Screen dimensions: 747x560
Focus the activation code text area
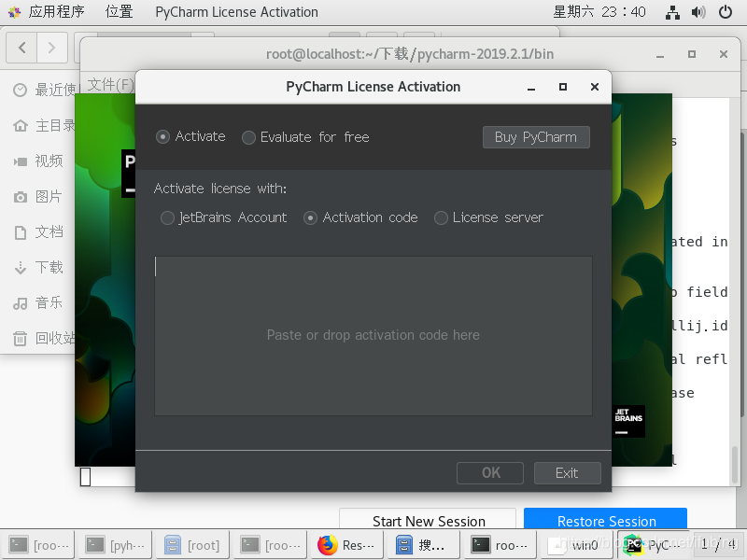coord(373,336)
